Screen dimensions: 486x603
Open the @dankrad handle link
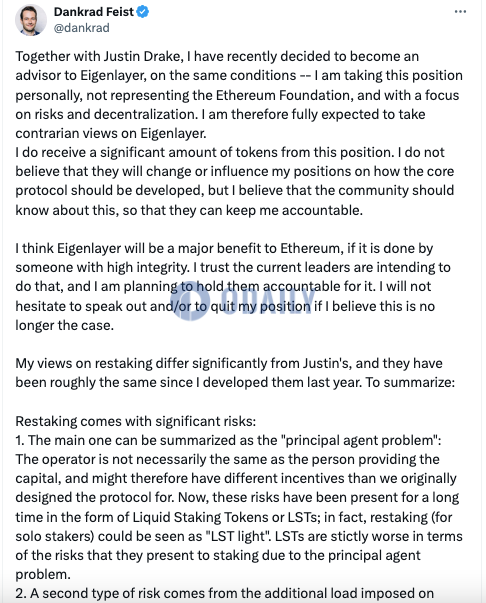point(82,28)
